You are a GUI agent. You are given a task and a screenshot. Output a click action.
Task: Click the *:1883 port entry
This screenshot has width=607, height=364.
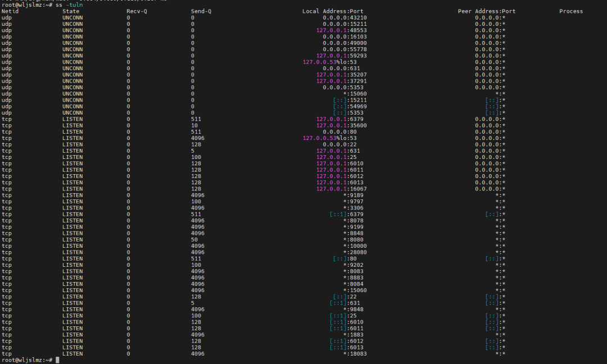(x=353, y=335)
